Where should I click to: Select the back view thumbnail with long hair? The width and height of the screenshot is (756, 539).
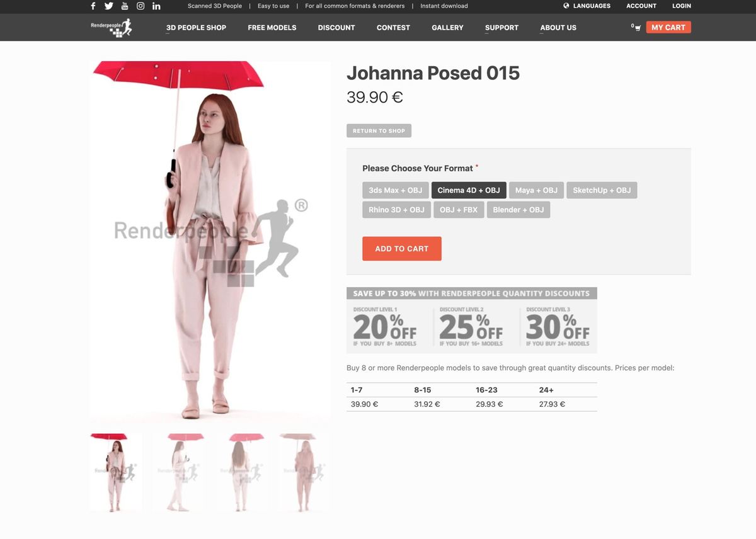(242, 472)
